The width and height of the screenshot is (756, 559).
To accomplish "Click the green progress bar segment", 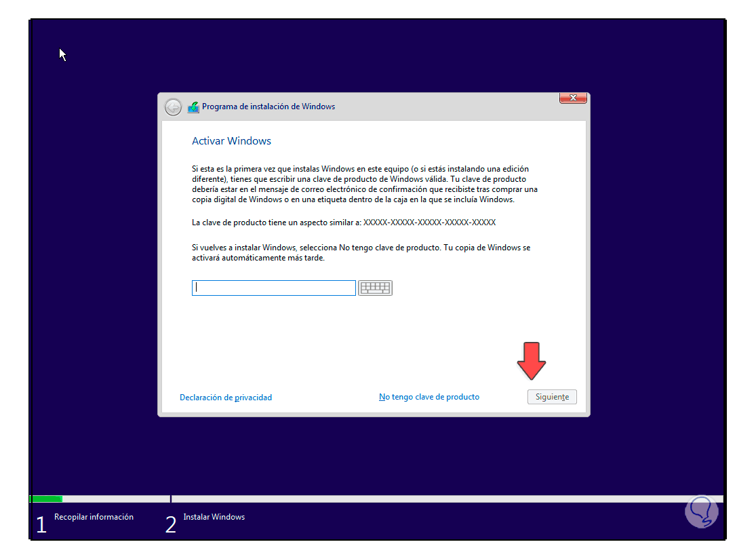I will (x=46, y=498).
